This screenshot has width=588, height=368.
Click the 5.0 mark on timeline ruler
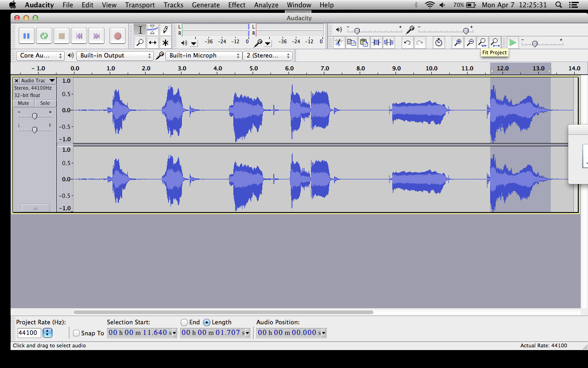coord(254,68)
